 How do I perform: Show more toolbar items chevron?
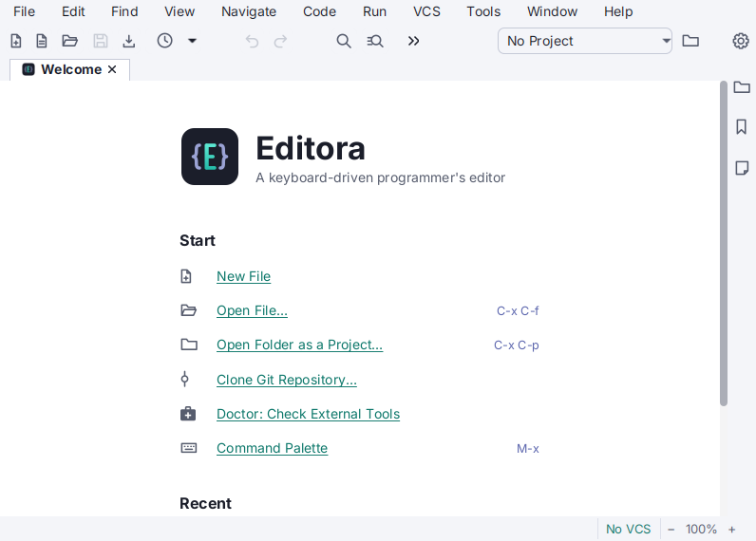click(x=413, y=41)
